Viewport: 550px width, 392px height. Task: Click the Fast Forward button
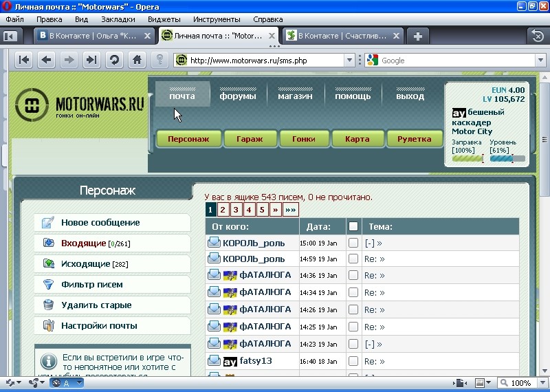pyautogui.click(x=91, y=61)
